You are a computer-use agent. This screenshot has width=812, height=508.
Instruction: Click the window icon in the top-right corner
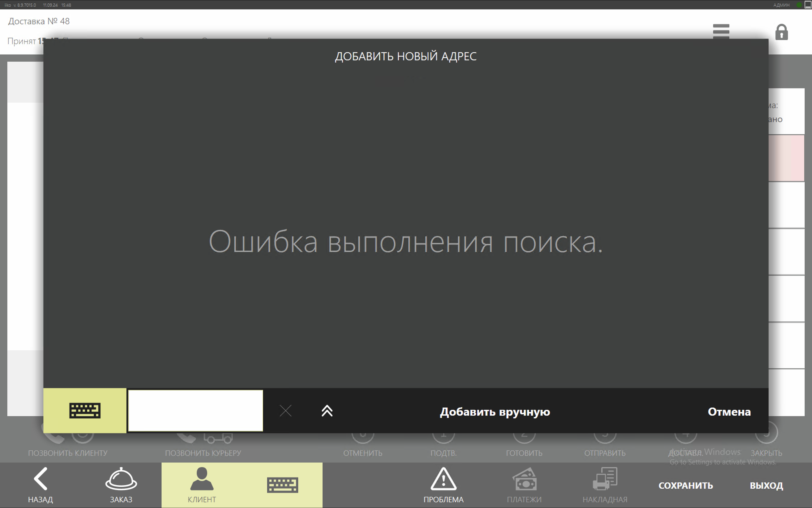pos(808,5)
